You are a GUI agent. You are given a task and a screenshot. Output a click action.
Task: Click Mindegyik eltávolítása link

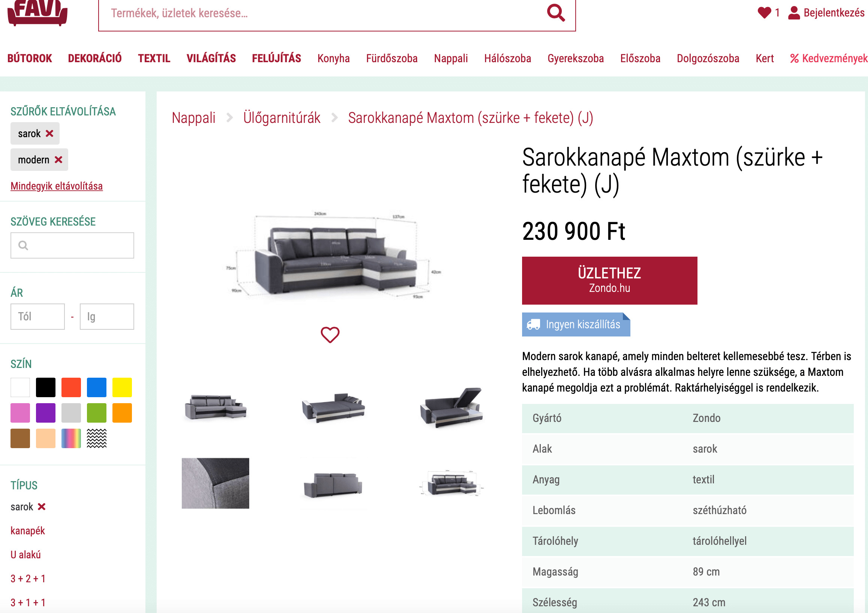57,186
